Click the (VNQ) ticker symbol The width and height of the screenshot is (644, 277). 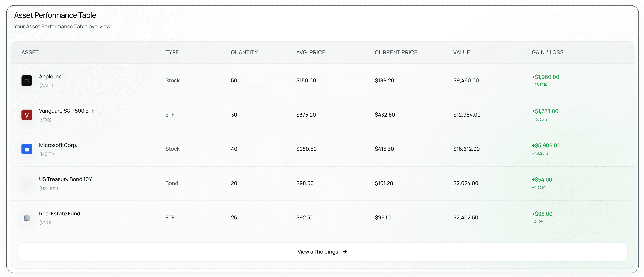click(x=45, y=222)
